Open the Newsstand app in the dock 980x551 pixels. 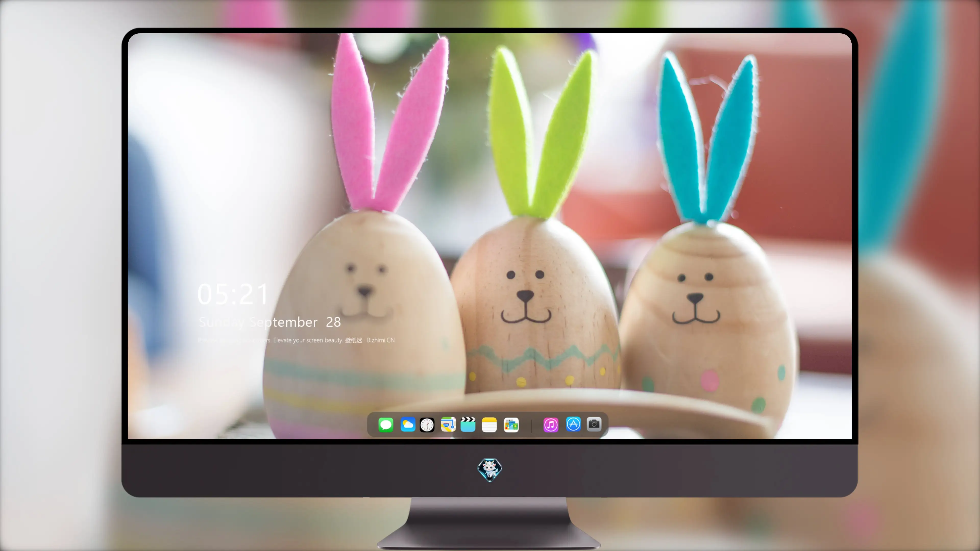(x=511, y=425)
